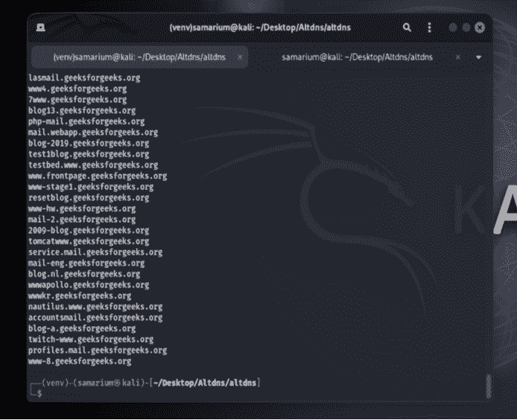Image resolution: width=517 pixels, height=420 pixels.
Task: Switch to the (venv)samarium@kali tab
Action: coord(139,57)
